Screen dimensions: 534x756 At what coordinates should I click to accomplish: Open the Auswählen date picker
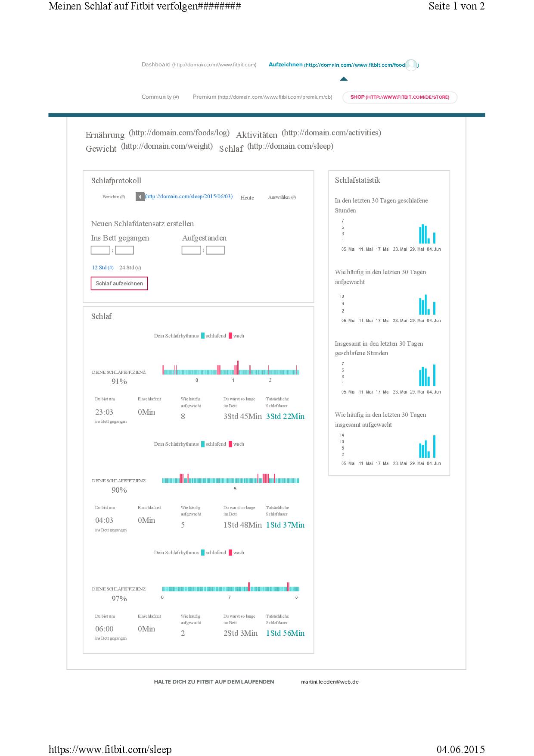(x=282, y=197)
